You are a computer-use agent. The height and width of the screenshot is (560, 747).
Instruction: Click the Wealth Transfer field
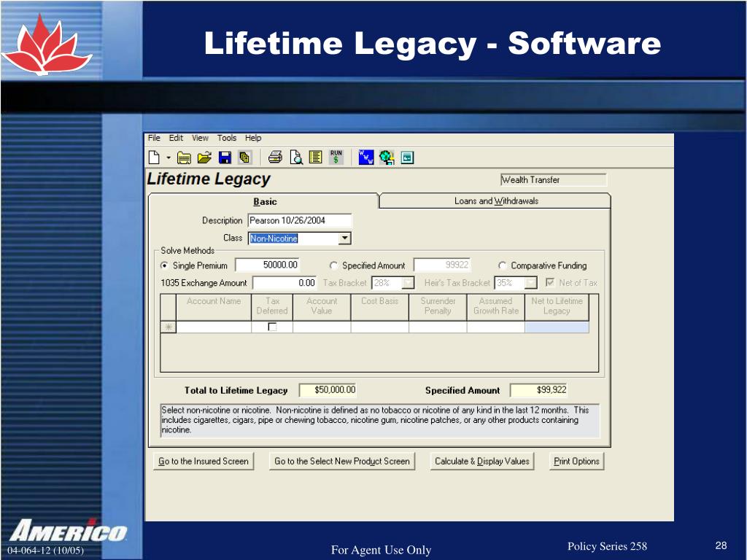[x=553, y=180]
